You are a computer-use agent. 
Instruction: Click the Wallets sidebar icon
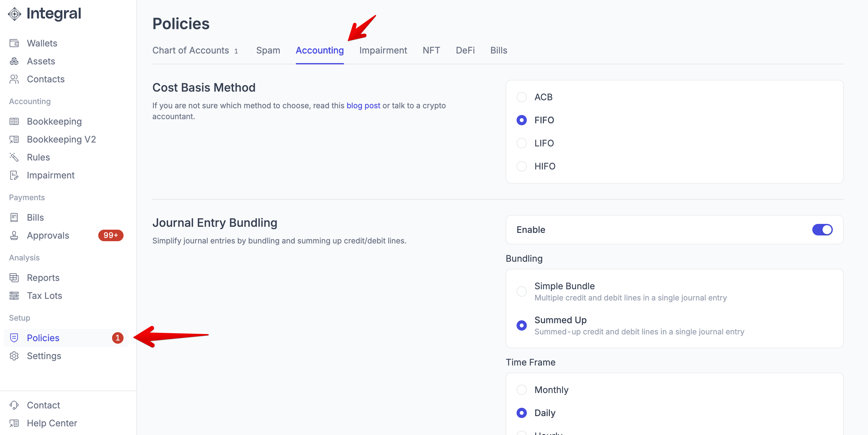click(x=14, y=43)
